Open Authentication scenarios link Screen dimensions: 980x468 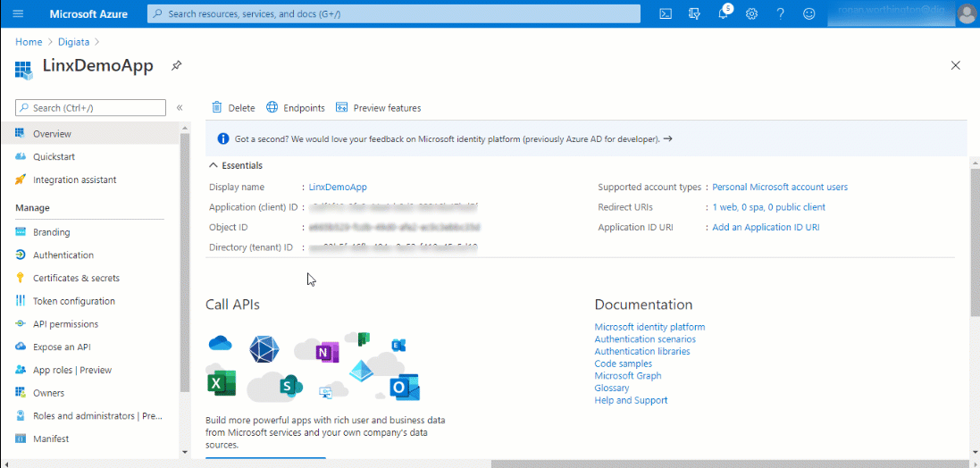coord(645,339)
